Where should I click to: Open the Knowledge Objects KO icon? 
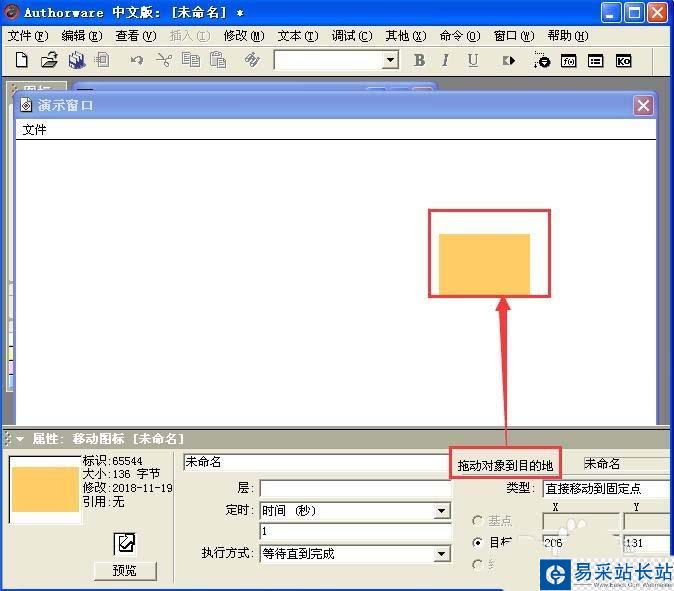pos(623,61)
